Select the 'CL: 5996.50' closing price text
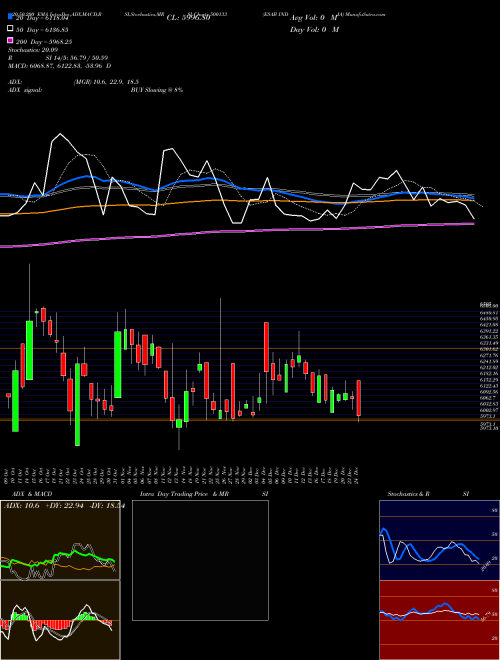The height and width of the screenshot is (660, 500). pos(188,18)
